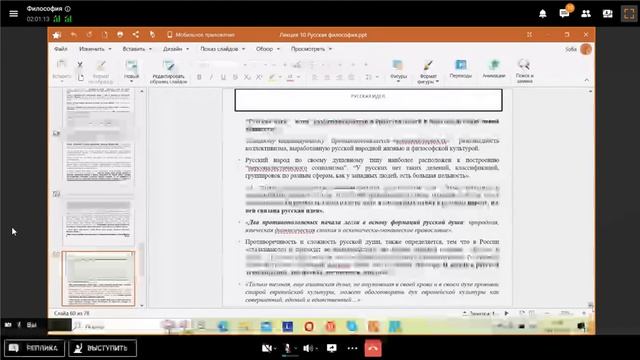The image size is (640, 360).
Task: Start screen sharing from the call bar
Action: (331, 348)
